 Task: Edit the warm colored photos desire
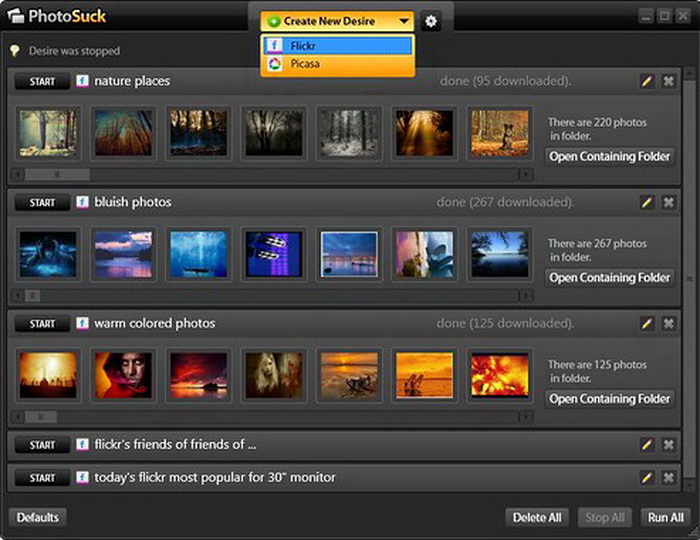pos(647,324)
